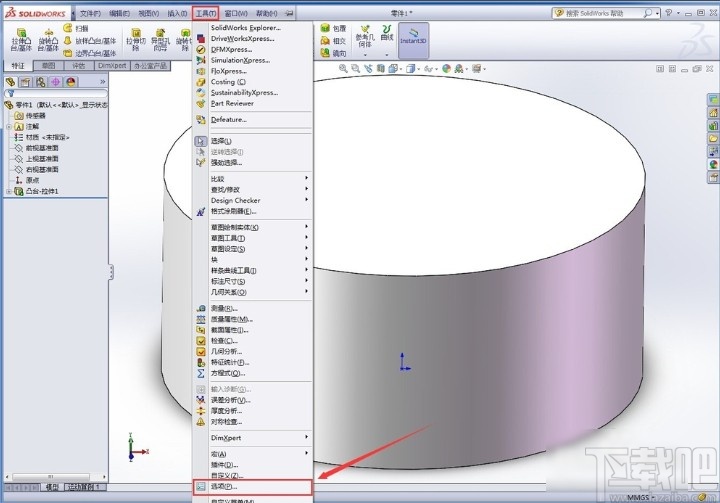Screen dimensions: 720x503
Task: Open 插件 add-ins menu entry
Action: click(x=225, y=465)
